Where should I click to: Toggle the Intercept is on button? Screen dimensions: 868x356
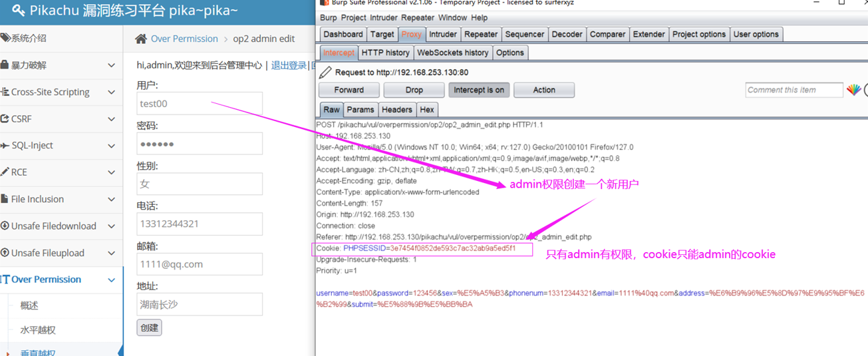pos(479,90)
